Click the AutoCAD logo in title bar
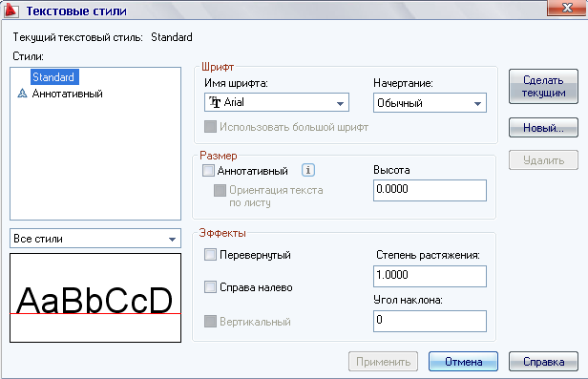Screen dimensions: 588x379 pos(10,10)
